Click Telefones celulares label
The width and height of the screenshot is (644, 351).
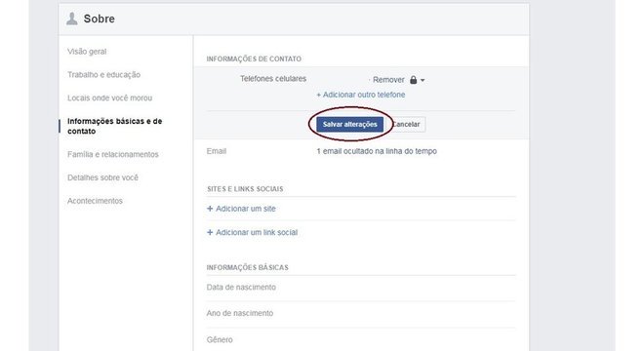coord(273,78)
